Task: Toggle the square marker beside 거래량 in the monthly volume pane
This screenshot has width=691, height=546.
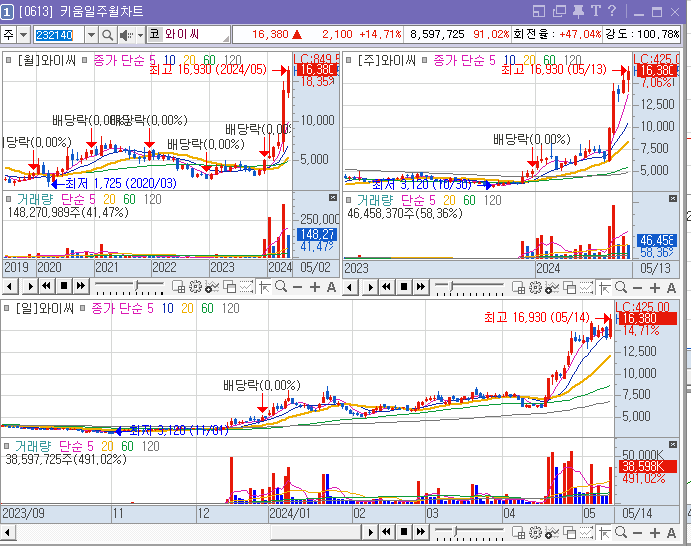Action: (8, 199)
